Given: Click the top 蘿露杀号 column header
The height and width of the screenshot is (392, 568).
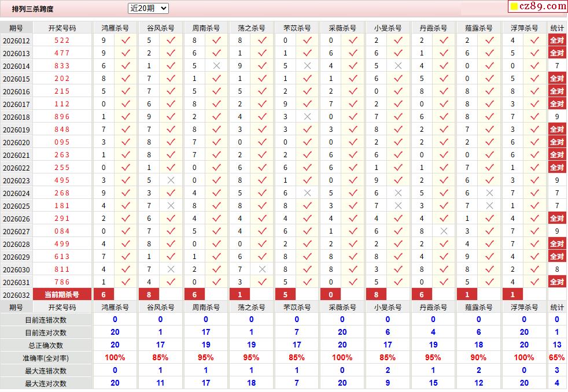Looking at the screenshot, I should click(x=478, y=28).
